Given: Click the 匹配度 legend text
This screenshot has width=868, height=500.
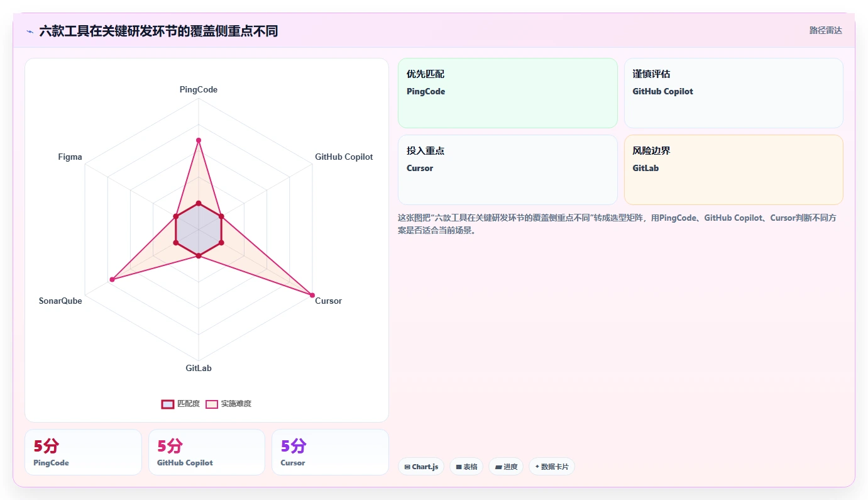Looking at the screenshot, I should tap(189, 404).
